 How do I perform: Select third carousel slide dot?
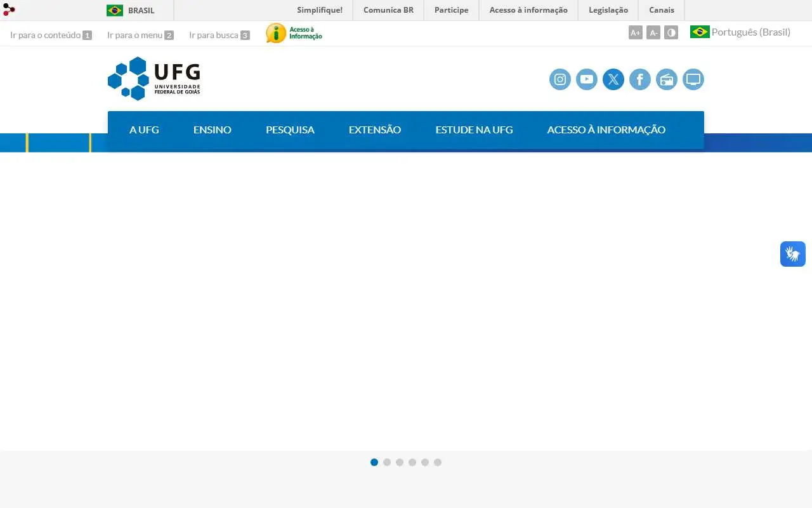400,462
